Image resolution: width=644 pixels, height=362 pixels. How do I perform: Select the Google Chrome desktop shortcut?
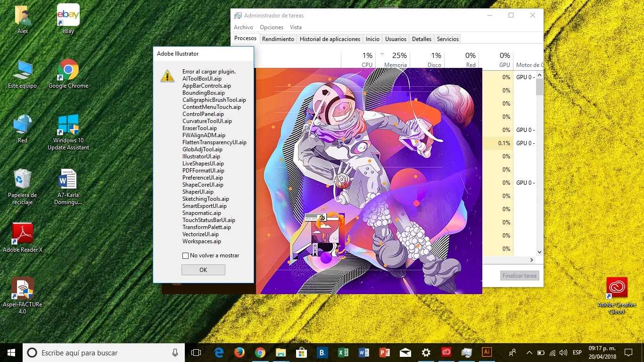(68, 74)
